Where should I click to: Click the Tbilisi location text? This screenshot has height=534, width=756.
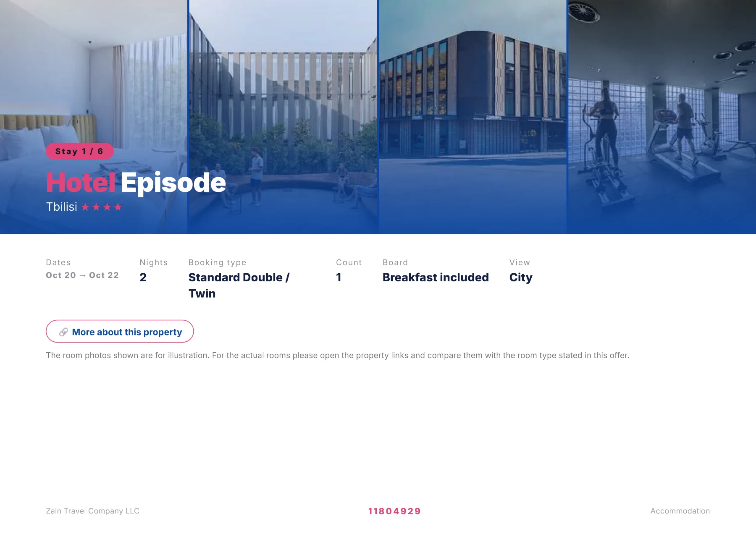click(62, 207)
